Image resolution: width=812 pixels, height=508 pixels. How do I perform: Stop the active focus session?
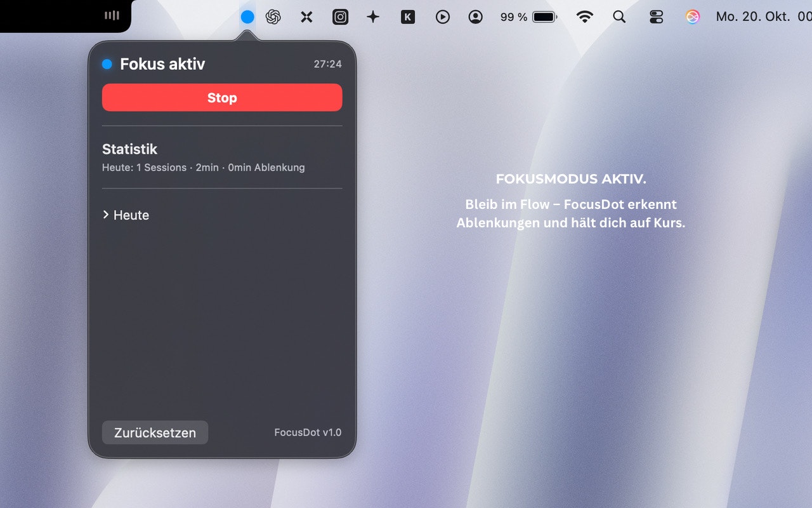tap(222, 97)
